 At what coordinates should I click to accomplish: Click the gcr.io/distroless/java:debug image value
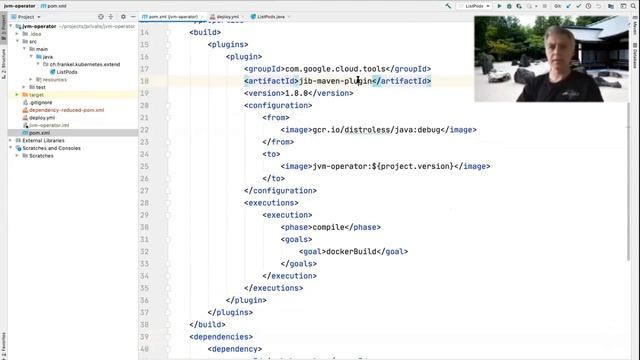coord(376,130)
